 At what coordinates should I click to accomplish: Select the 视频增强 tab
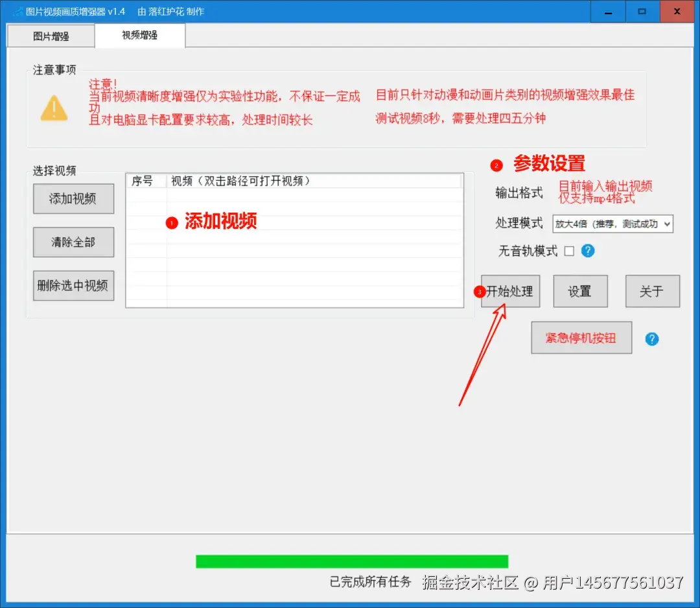pyautogui.click(x=140, y=36)
